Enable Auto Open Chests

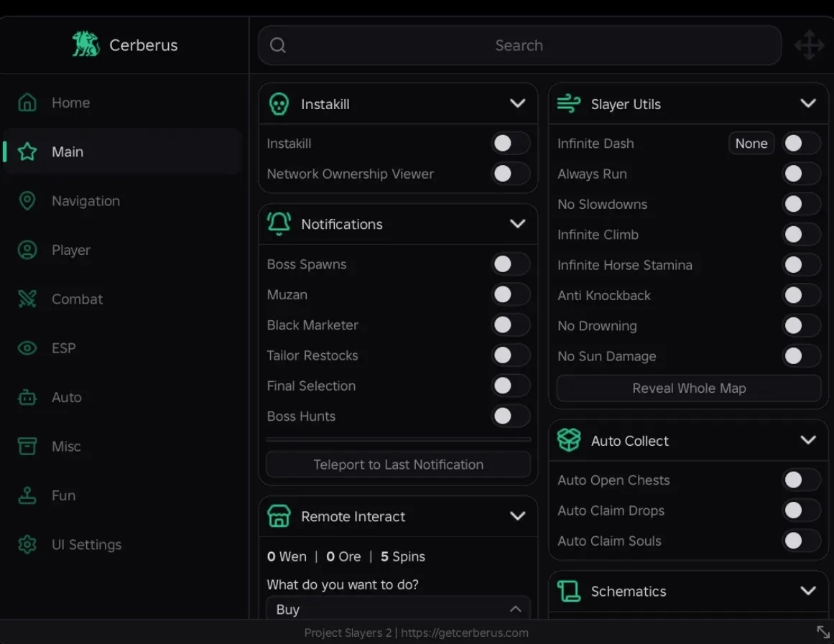[x=801, y=480]
